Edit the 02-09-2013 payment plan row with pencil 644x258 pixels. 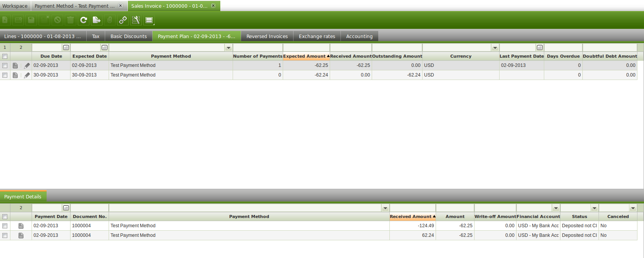[27, 66]
